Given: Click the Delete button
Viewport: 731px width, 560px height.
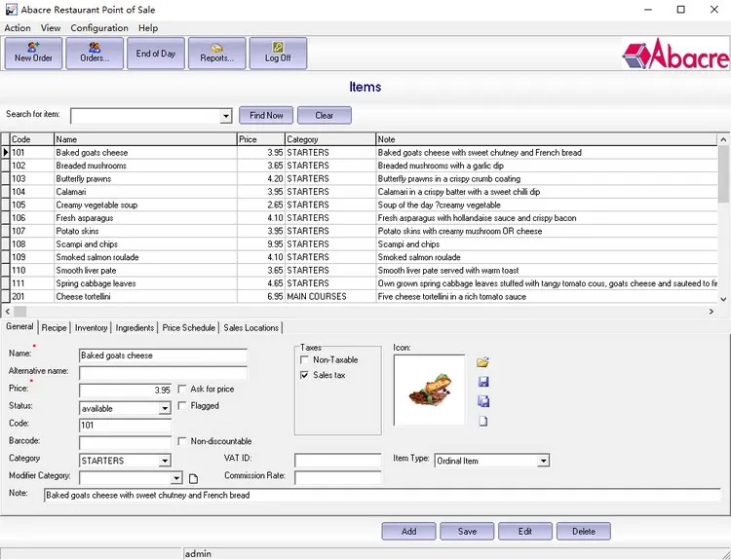Looking at the screenshot, I should click(x=584, y=531).
